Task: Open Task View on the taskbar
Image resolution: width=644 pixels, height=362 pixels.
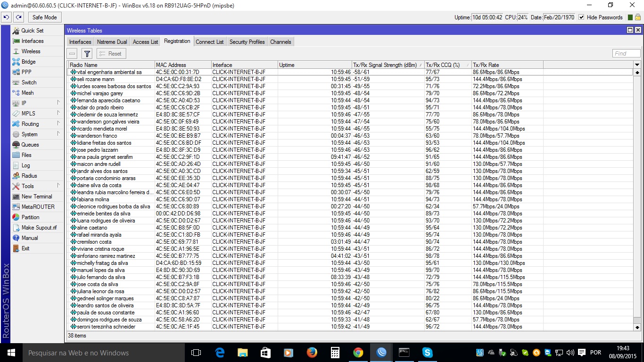Action: [x=196, y=353]
